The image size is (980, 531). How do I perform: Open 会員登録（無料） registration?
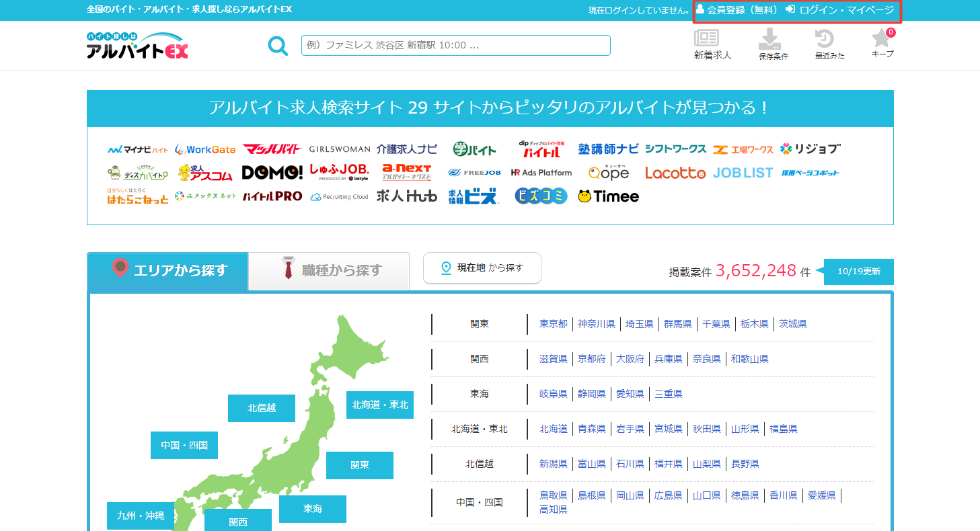coord(737,9)
